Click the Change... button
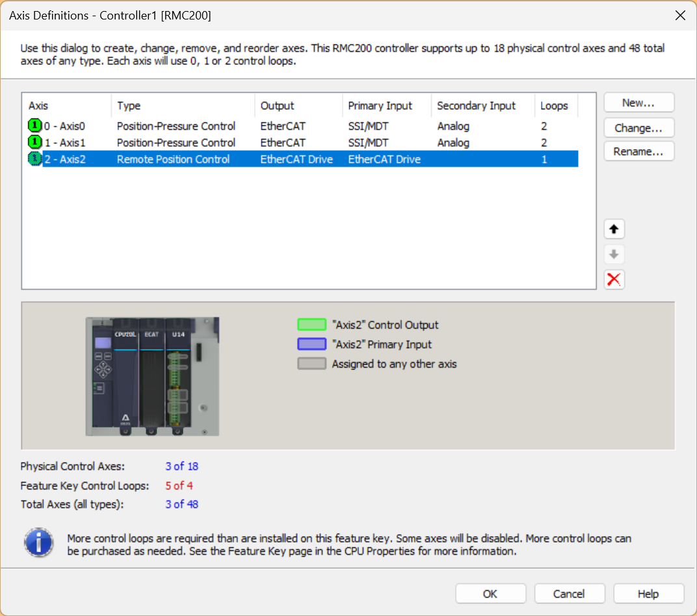 [638, 128]
